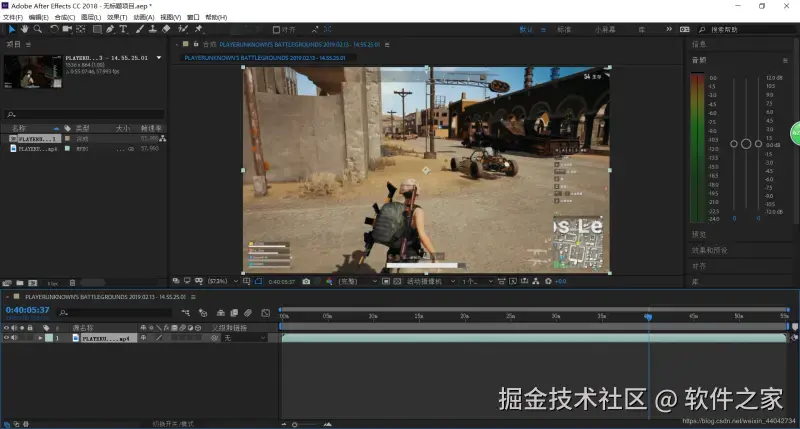This screenshot has width=800, height=429.
Task: Open the project thumbnail dropdown arrow
Action: (x=159, y=58)
